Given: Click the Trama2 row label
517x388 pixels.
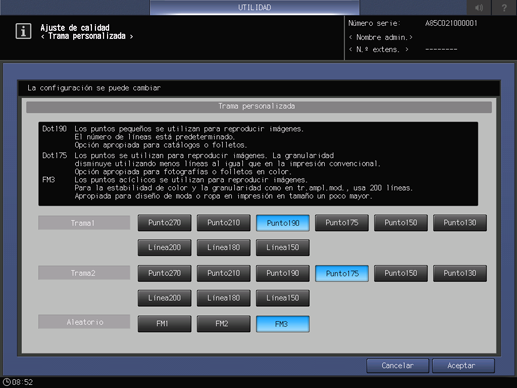Looking at the screenshot, I should (x=84, y=273).
